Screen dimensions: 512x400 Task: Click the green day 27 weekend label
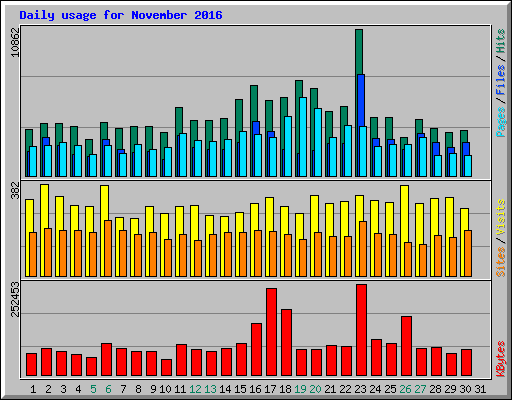point(420,389)
